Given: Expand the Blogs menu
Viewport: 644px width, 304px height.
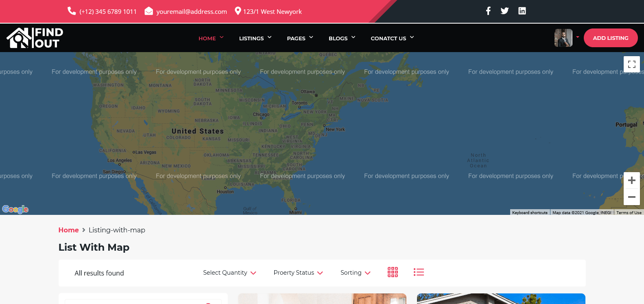Looking at the screenshot, I should (342, 38).
